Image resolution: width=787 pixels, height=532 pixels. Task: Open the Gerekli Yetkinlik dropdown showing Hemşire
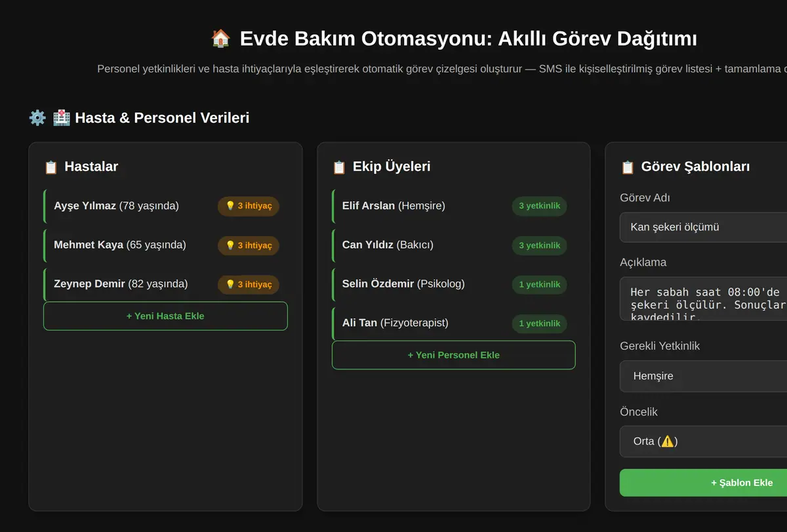point(703,377)
